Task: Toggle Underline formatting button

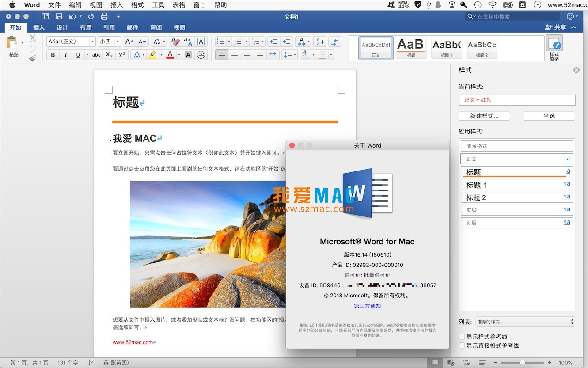Action: point(78,55)
